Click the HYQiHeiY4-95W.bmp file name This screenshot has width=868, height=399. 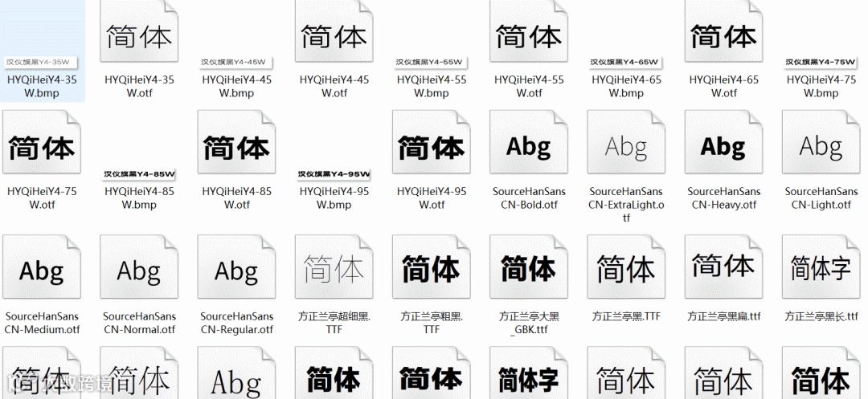(x=334, y=197)
